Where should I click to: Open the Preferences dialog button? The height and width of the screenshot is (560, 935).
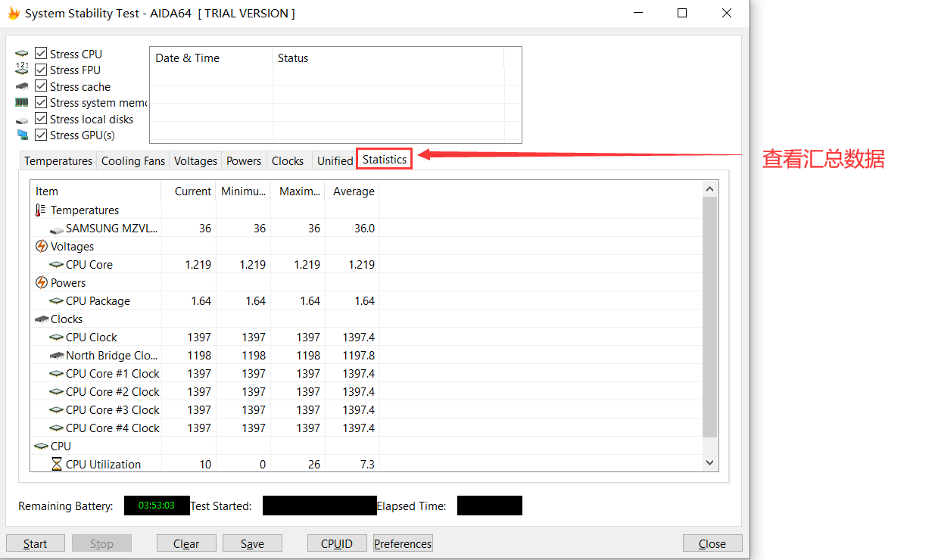[x=403, y=543]
